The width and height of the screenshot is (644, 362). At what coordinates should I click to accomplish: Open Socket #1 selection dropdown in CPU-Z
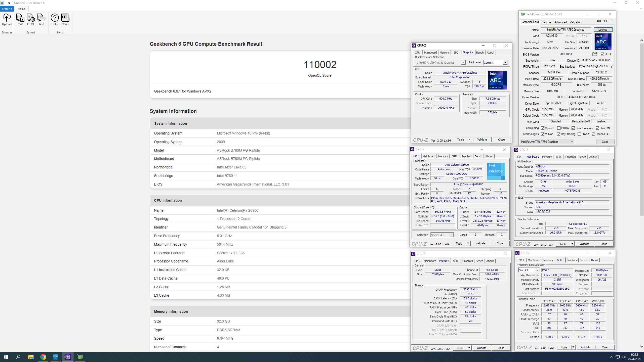pos(442,235)
